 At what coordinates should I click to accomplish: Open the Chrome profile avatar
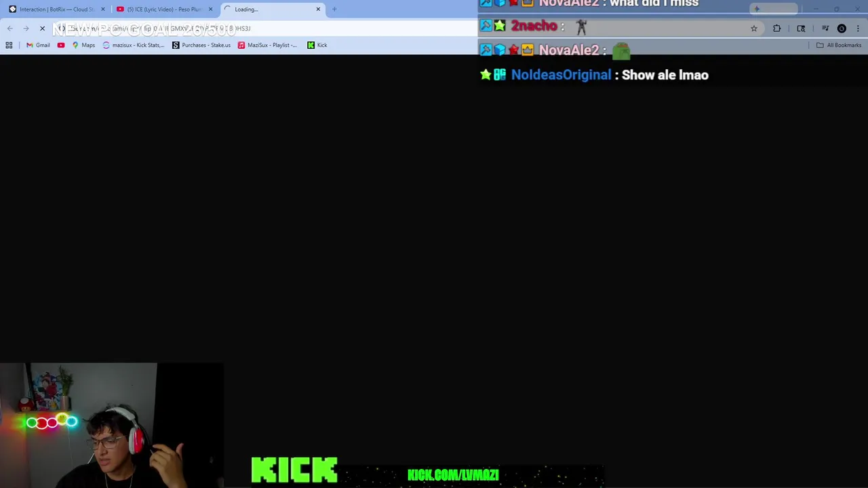[842, 28]
